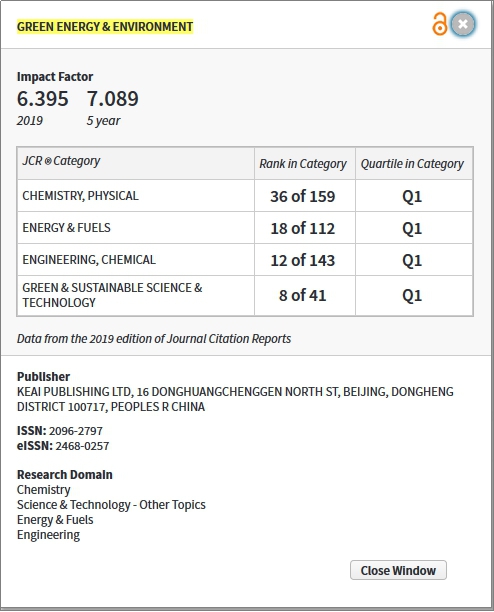494x612 pixels.
Task: Click the Rank in Category column header
Action: [x=305, y=163]
